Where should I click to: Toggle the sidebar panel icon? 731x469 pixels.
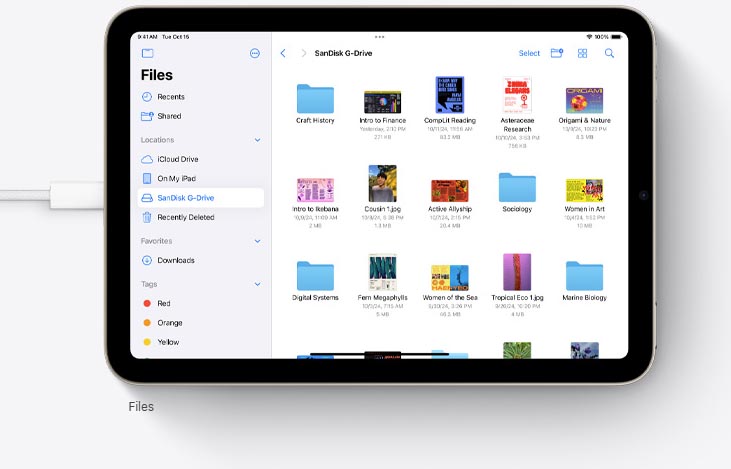click(x=147, y=53)
